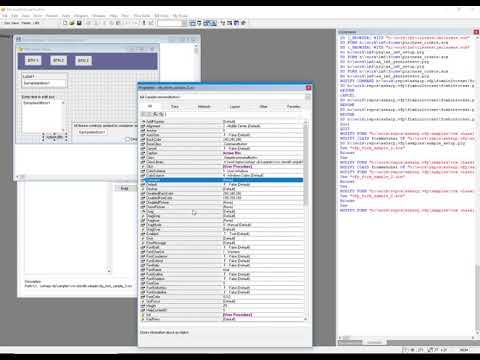Viewport: 480px width, 360px height.
Task: Select the ForeColor property row
Action: [222, 297]
